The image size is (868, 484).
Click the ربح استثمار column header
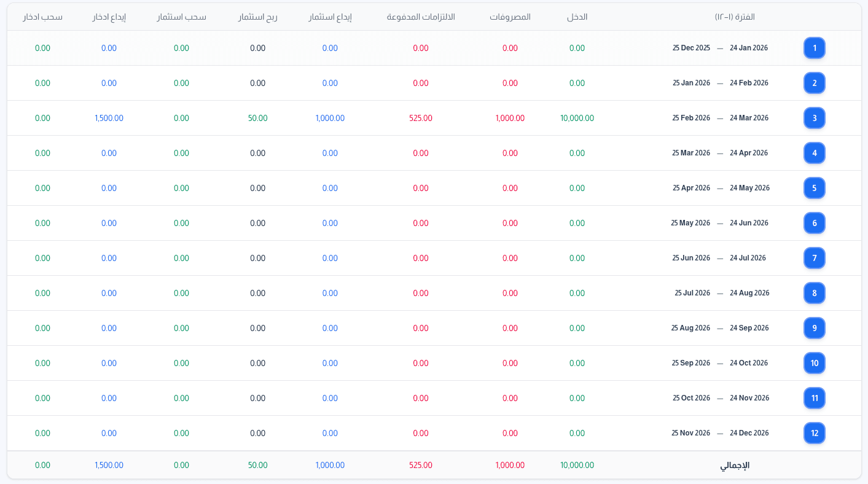pyautogui.click(x=258, y=17)
